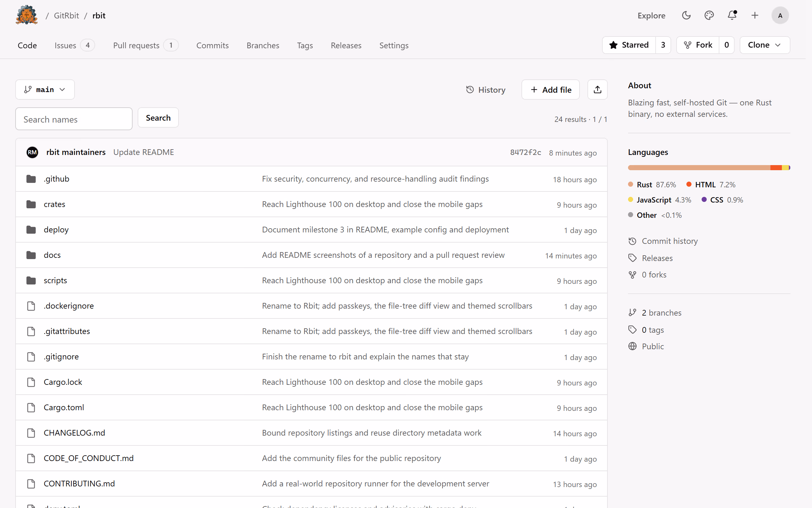Open History link
Image resolution: width=812 pixels, height=508 pixels.
[x=486, y=90]
